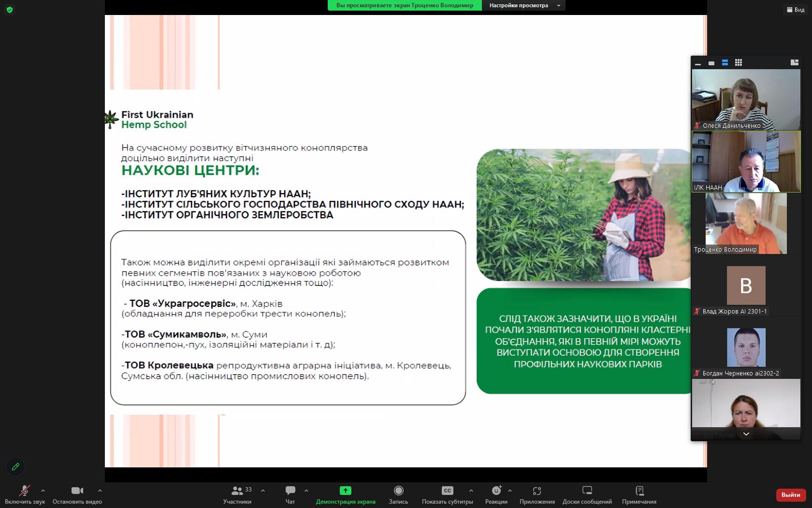
Task: Click the green box about конопляні кластерні об'єднання
Action: [x=585, y=341]
